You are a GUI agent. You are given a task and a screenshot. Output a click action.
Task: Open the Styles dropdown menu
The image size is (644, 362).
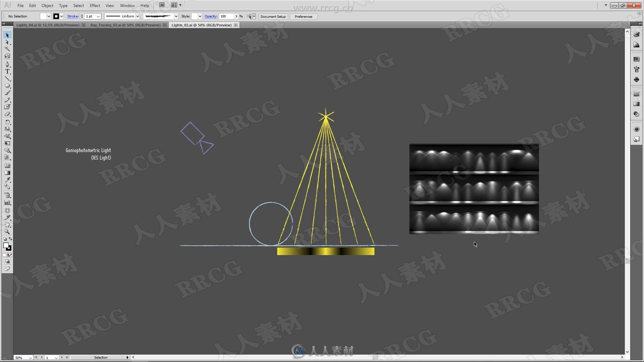(x=200, y=16)
